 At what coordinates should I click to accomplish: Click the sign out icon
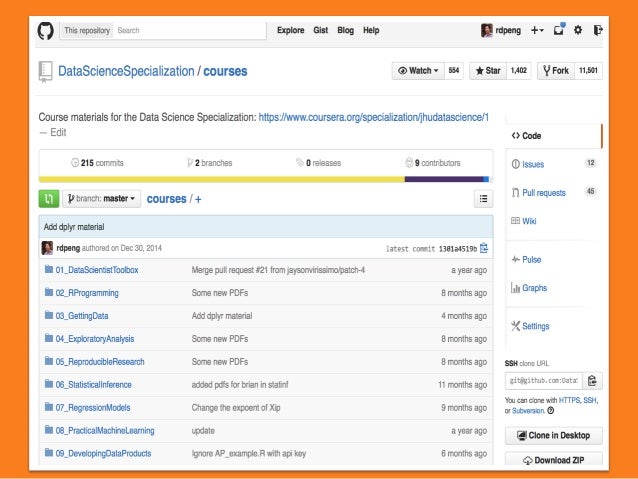coord(598,30)
